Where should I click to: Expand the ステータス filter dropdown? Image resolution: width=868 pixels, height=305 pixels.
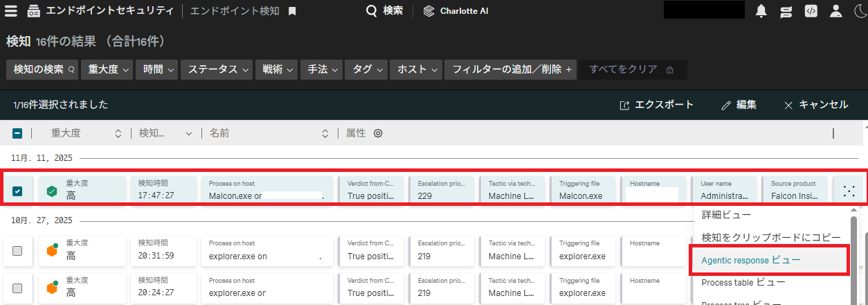(x=218, y=69)
